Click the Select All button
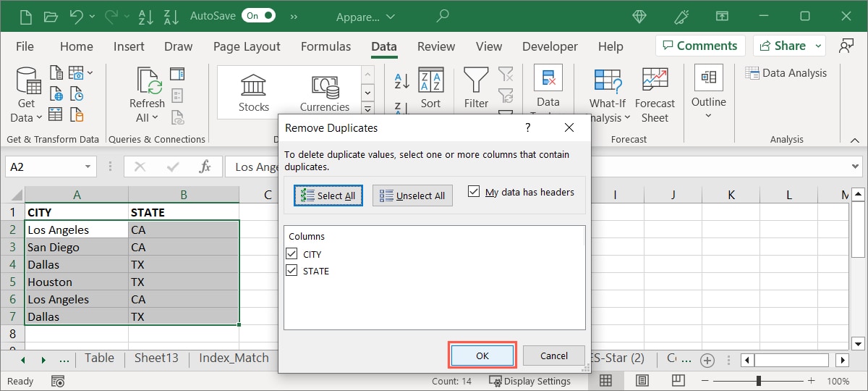This screenshot has width=868, height=391. point(328,195)
